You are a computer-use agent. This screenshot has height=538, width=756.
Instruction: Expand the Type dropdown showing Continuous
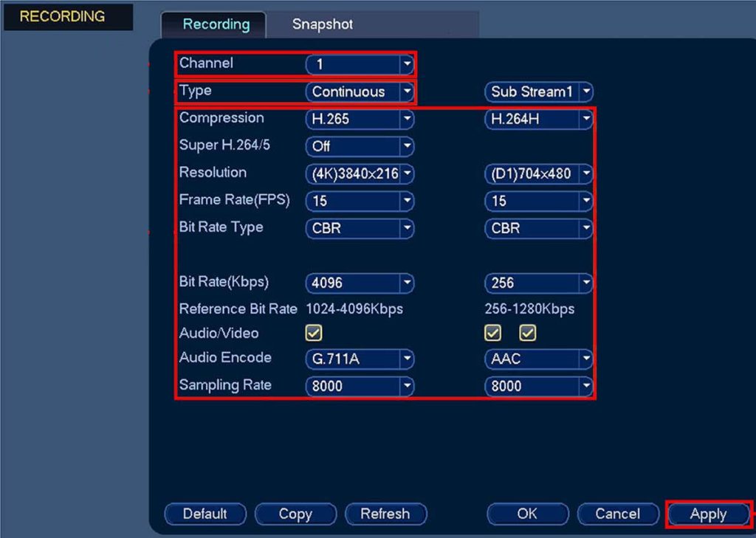click(x=360, y=92)
